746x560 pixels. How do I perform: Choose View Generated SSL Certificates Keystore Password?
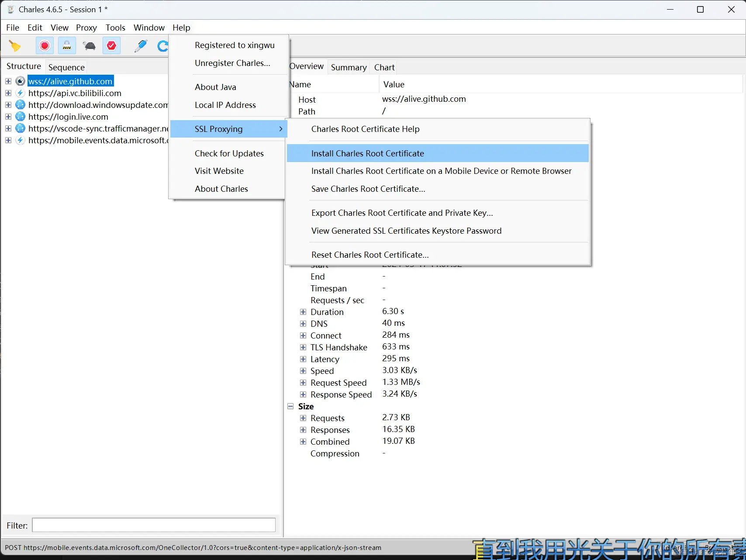point(438,231)
